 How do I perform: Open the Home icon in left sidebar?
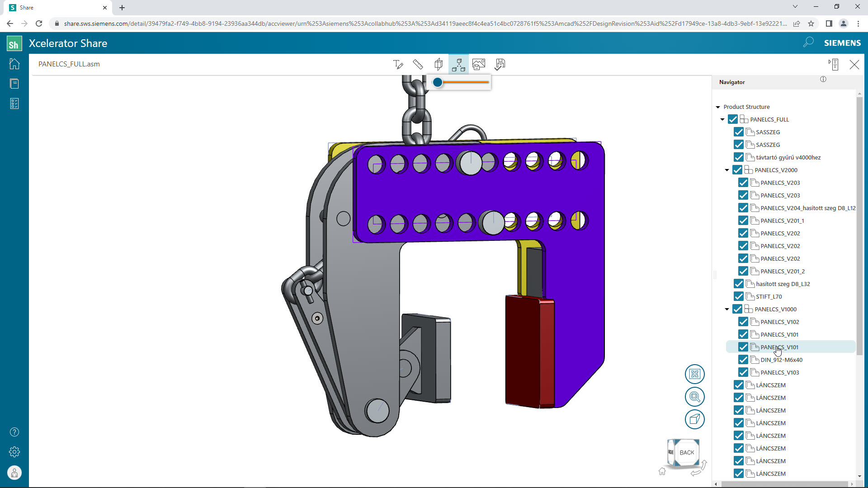(14, 64)
